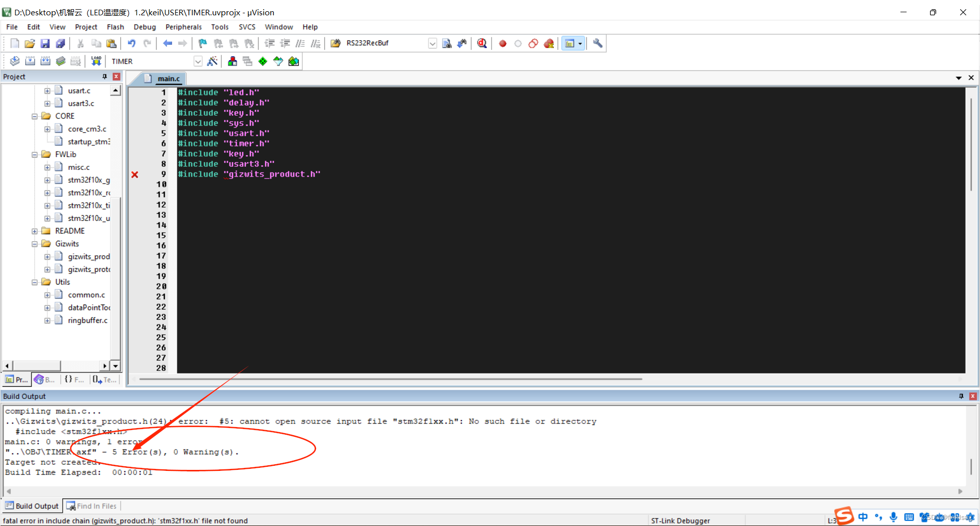This screenshot has width=980, height=526.
Task: Click the Build target icon
Action: pos(30,61)
